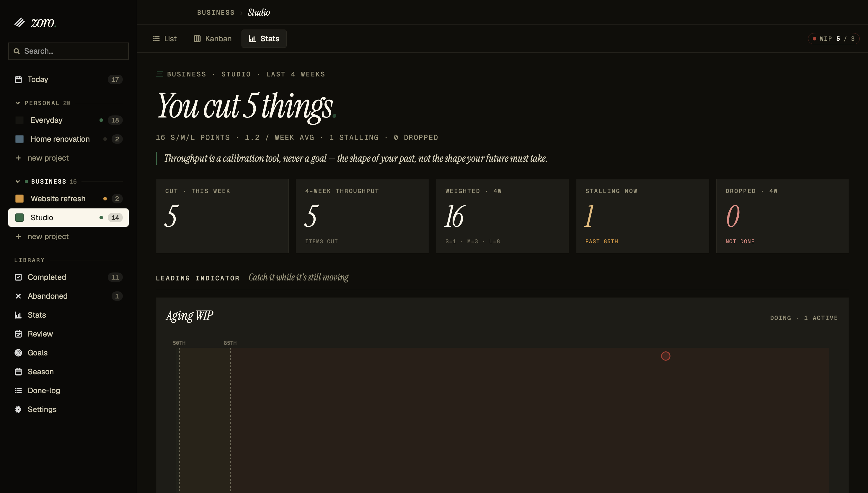
Task: Click the Library Stats chart icon
Action: (x=18, y=315)
